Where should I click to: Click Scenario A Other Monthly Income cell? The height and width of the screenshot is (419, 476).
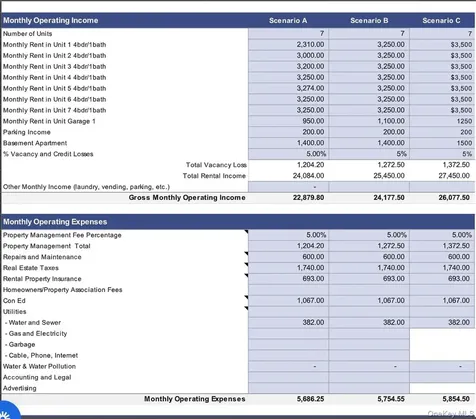(288, 187)
